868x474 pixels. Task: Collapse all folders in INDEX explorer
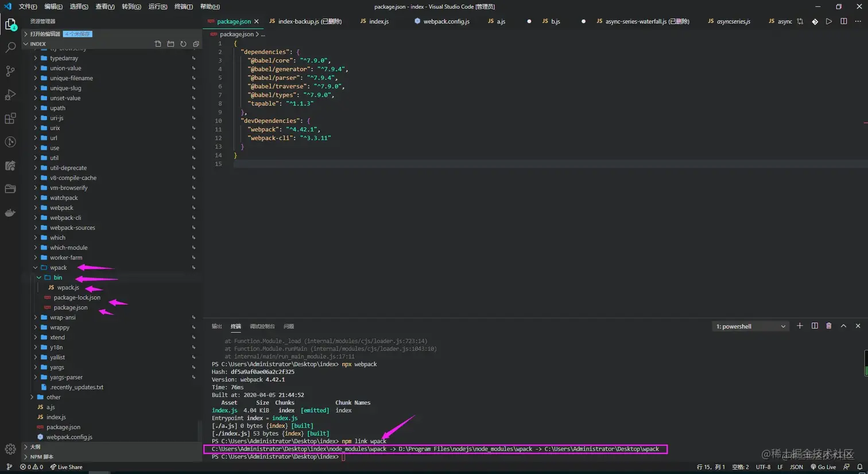tap(196, 44)
